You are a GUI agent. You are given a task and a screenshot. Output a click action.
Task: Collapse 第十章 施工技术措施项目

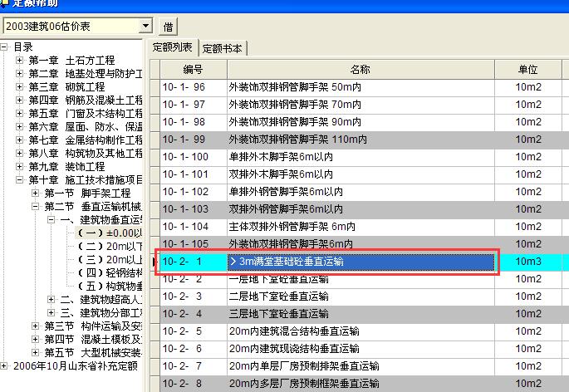[x=20, y=179]
